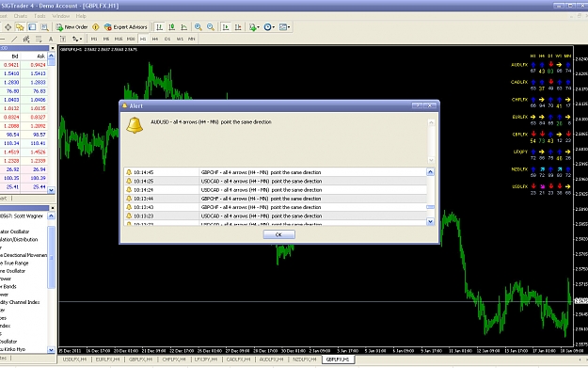Select the text 'A' drawing tool
Image resolution: width=588 pixels, height=368 pixels.
[51, 39]
